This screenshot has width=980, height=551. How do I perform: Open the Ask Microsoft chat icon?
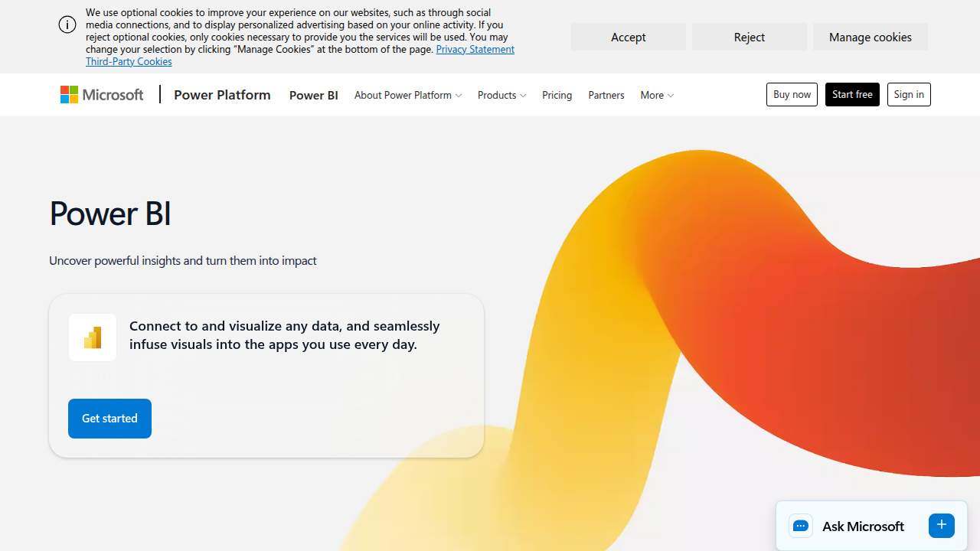click(801, 526)
